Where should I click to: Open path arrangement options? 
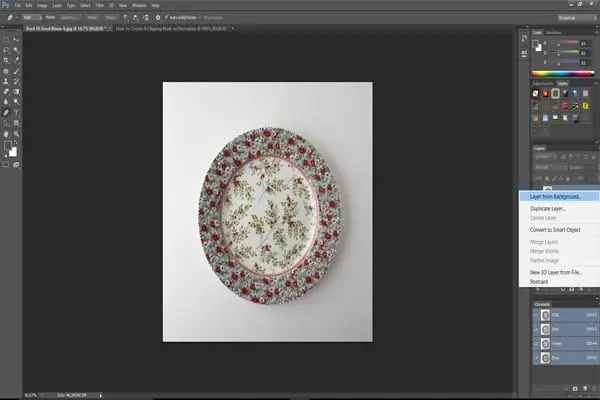point(146,18)
